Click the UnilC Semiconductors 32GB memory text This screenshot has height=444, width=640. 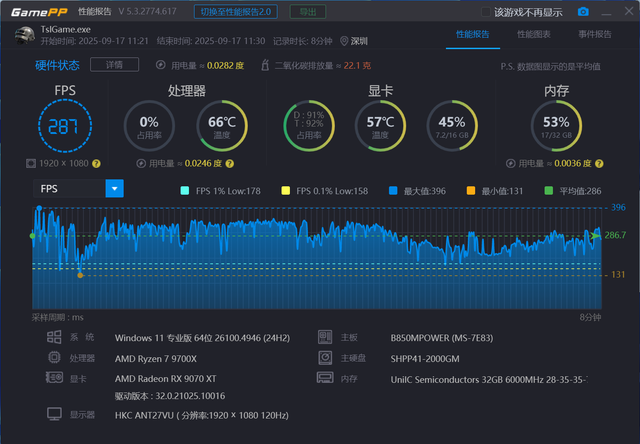489,380
